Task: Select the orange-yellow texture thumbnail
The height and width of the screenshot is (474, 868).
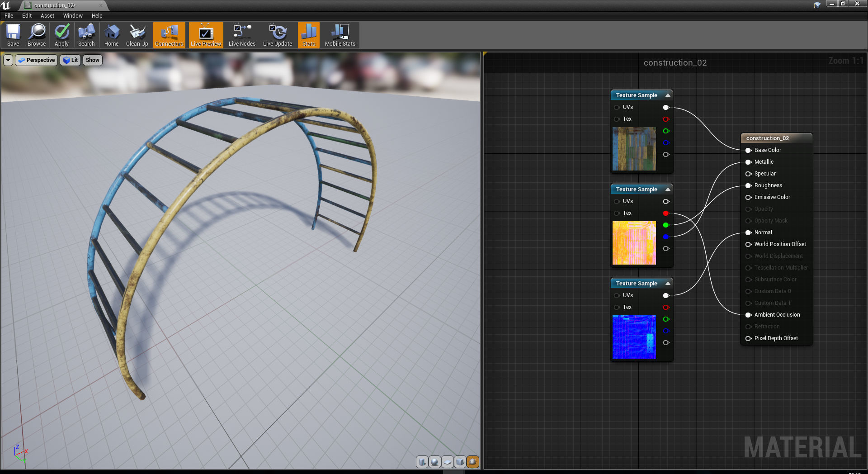Action: click(634, 243)
